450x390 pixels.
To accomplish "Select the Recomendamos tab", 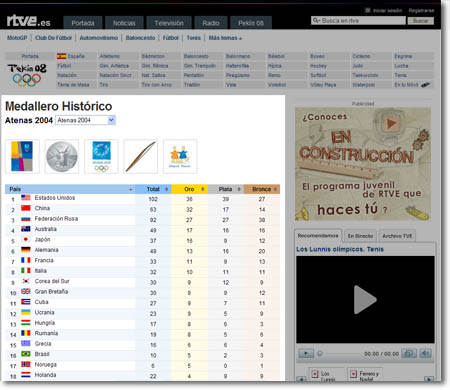I will (x=318, y=236).
